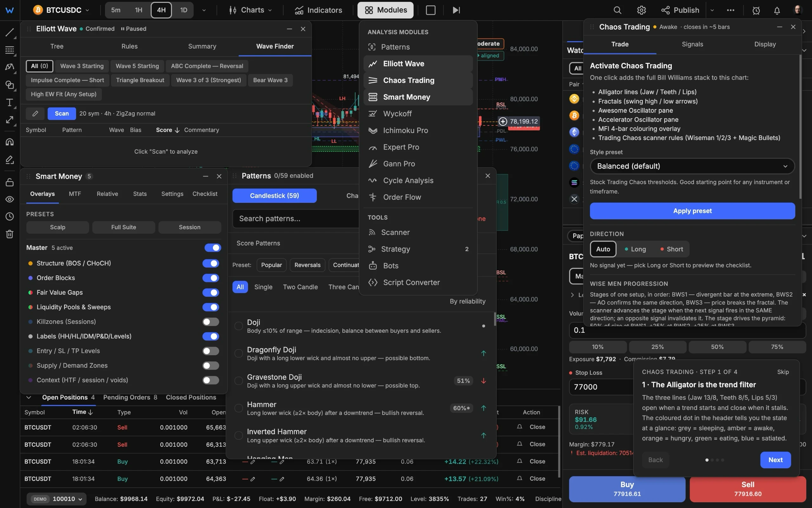Open the search magnifier in top bar
This screenshot has width=812, height=508.
tap(617, 10)
